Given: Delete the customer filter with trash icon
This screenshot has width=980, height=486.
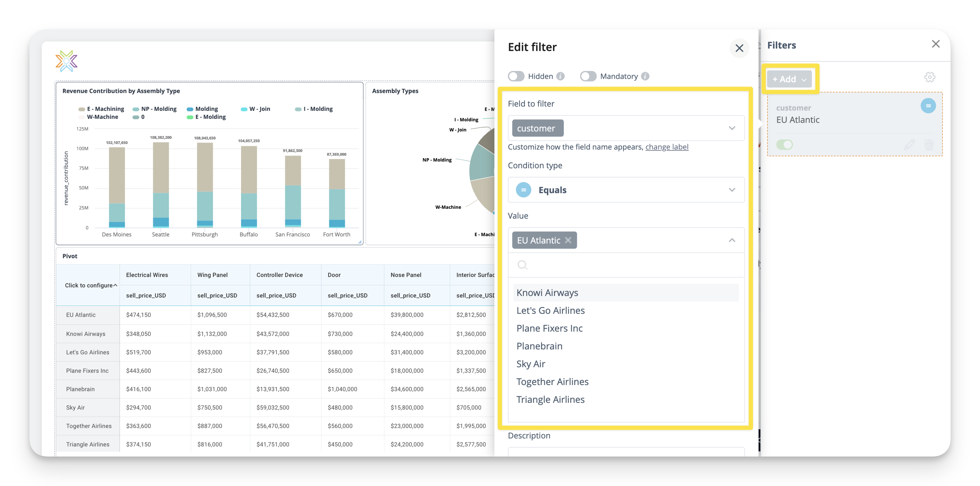Looking at the screenshot, I should click(x=929, y=145).
